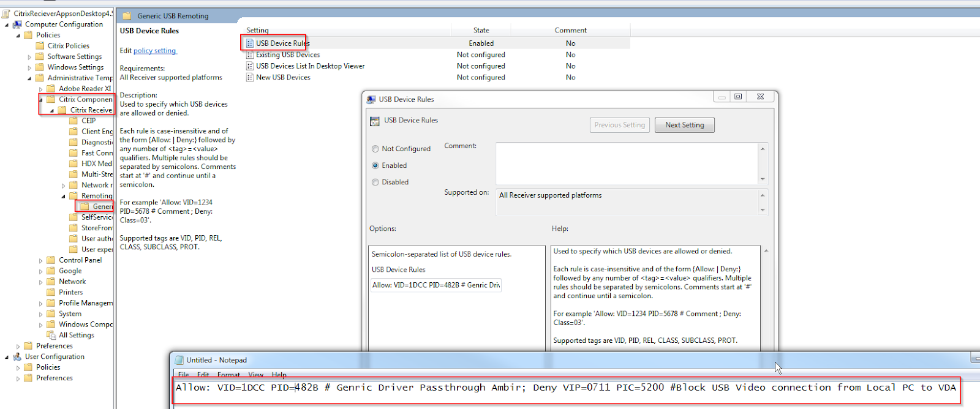
Task: Click the USB Device Rules input field
Action: pyautogui.click(x=436, y=285)
